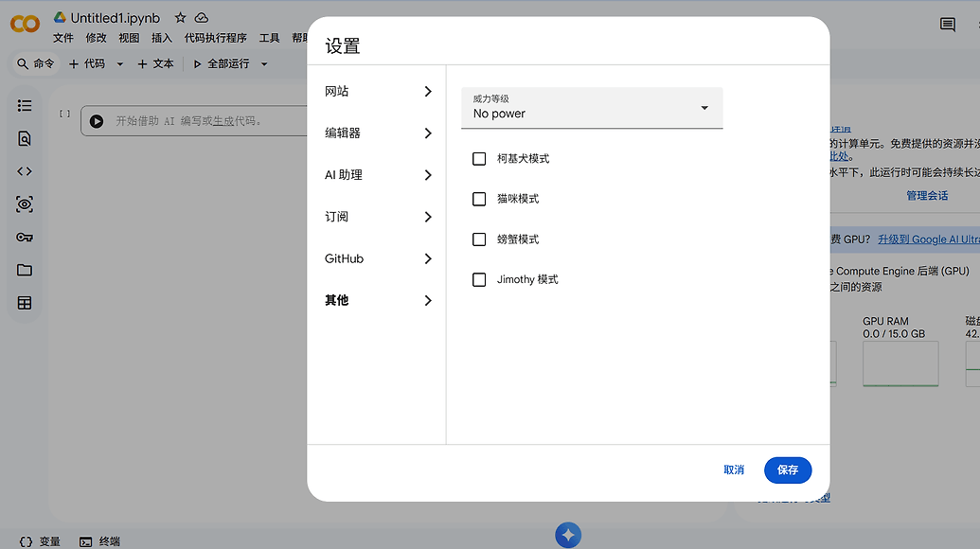Click the 取消 cancel button
Screen dimensions: 980x549
point(734,469)
